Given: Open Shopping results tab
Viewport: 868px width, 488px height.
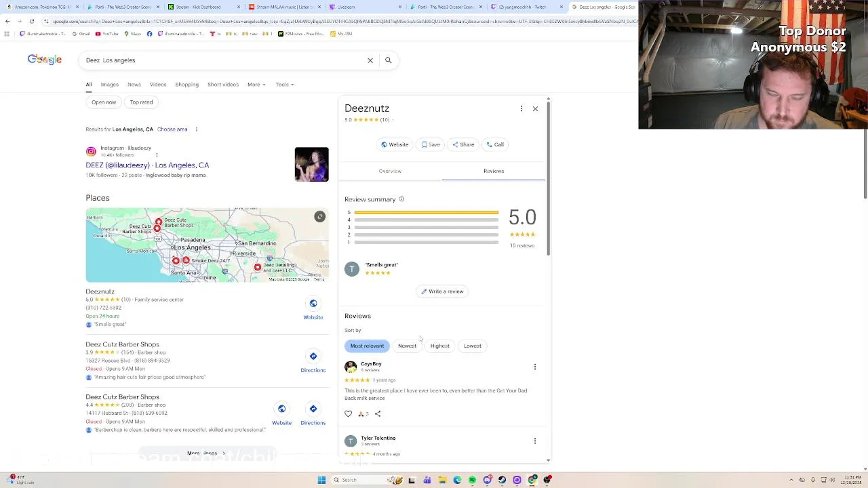Looking at the screenshot, I should (187, 85).
